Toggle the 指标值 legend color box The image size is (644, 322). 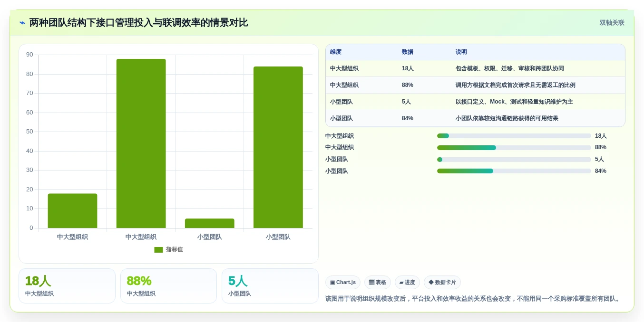(x=158, y=250)
